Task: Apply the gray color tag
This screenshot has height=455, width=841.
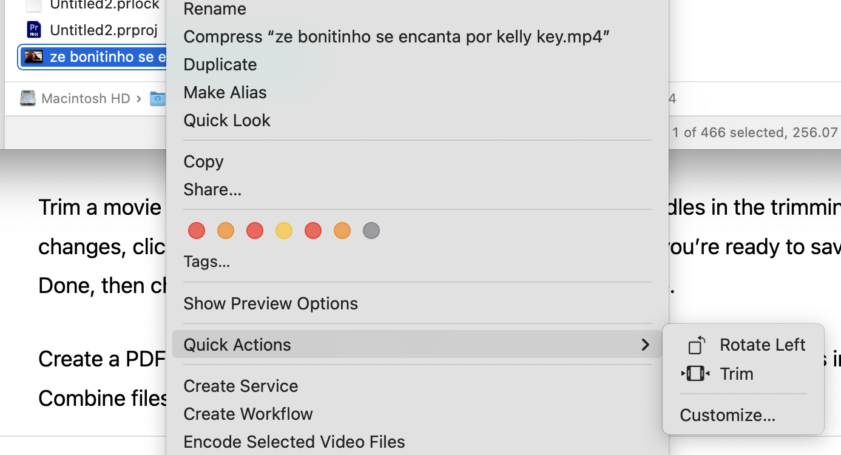Action: pyautogui.click(x=371, y=231)
